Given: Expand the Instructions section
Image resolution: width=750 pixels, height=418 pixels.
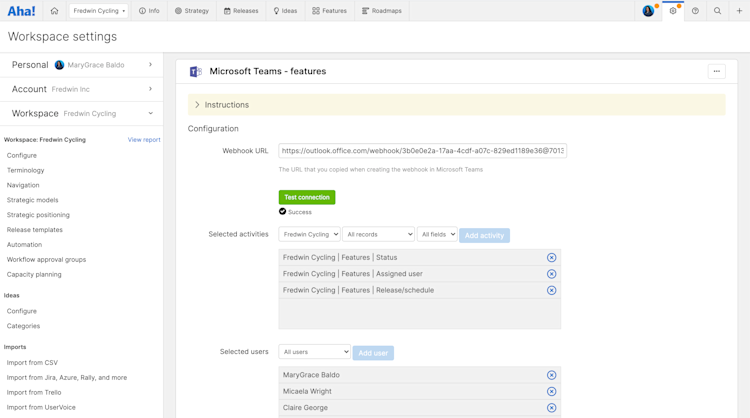Looking at the screenshot, I should point(456,105).
